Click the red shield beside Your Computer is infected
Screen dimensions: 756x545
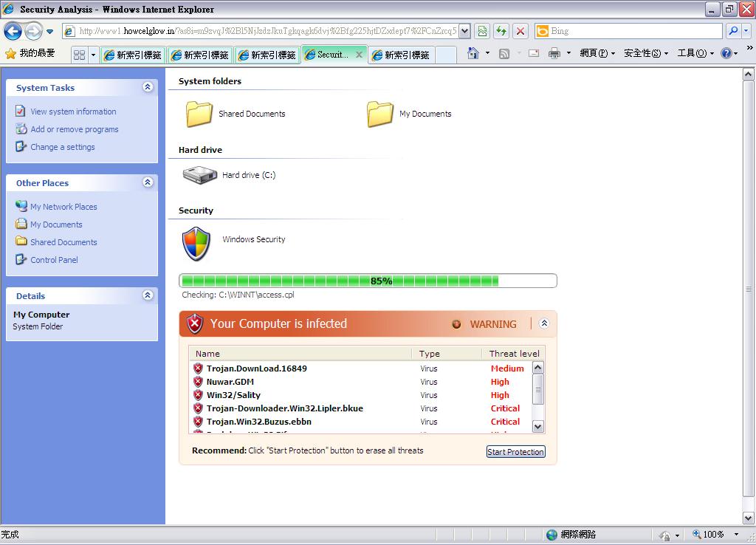[x=195, y=323]
